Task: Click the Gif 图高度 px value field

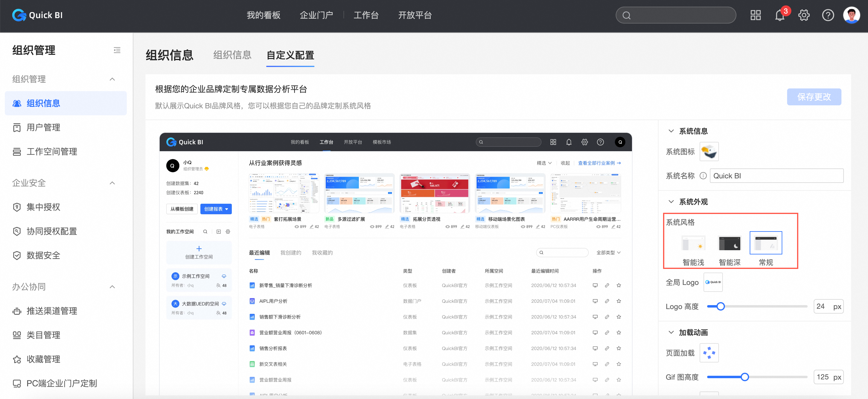Action: pyautogui.click(x=828, y=377)
